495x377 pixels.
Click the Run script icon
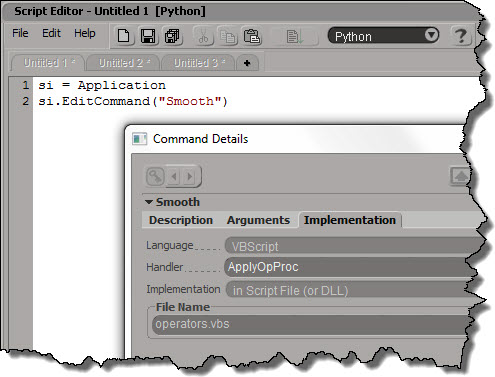coord(295,37)
